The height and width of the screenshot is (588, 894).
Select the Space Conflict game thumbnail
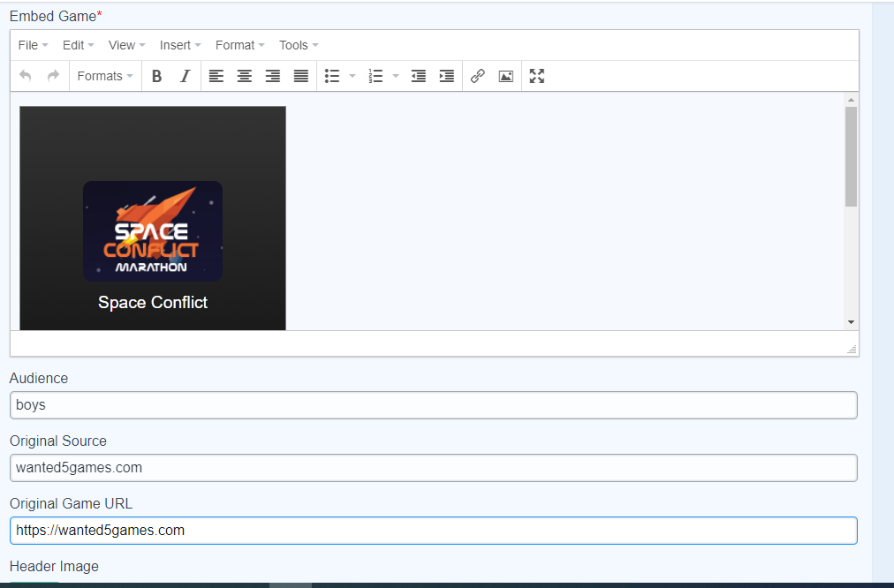[x=153, y=231]
